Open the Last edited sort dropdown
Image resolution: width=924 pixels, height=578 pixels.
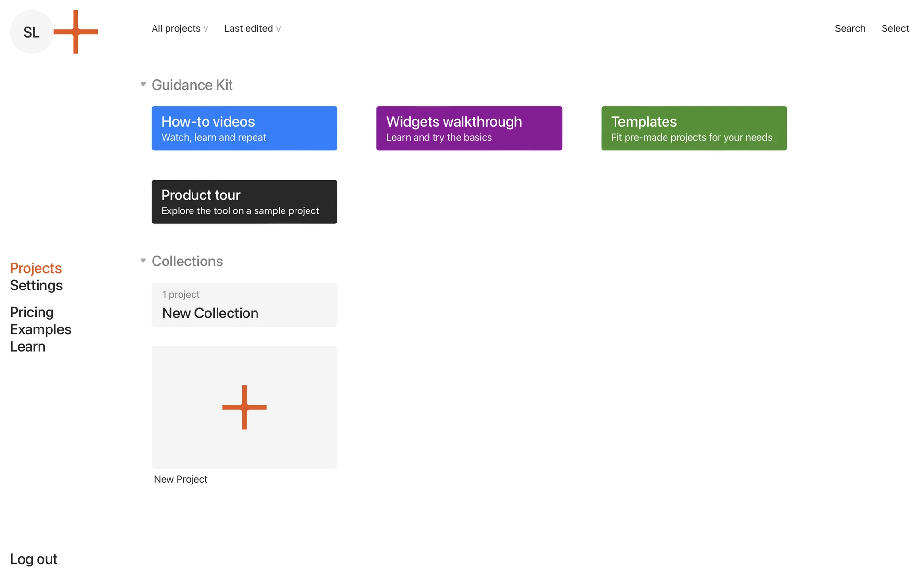click(x=252, y=28)
